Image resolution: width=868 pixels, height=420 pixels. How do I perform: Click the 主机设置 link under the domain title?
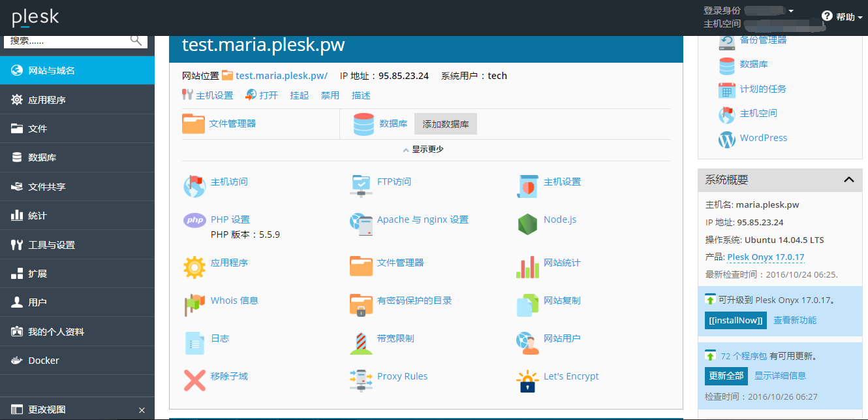point(215,95)
